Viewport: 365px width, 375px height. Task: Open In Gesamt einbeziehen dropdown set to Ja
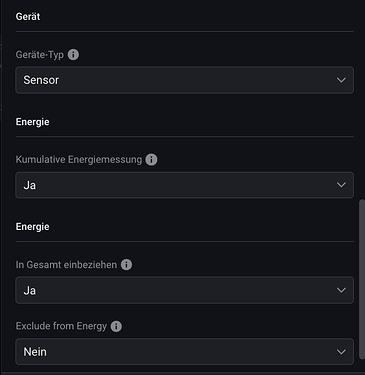184,290
